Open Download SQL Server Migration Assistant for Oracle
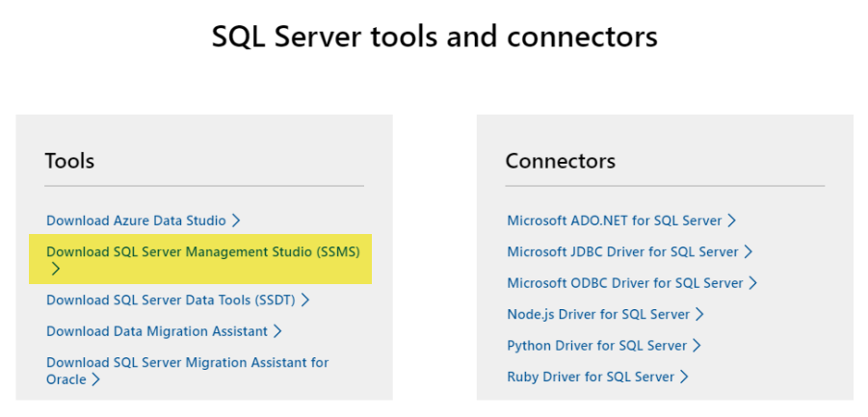The width and height of the screenshot is (868, 417). tap(187, 371)
